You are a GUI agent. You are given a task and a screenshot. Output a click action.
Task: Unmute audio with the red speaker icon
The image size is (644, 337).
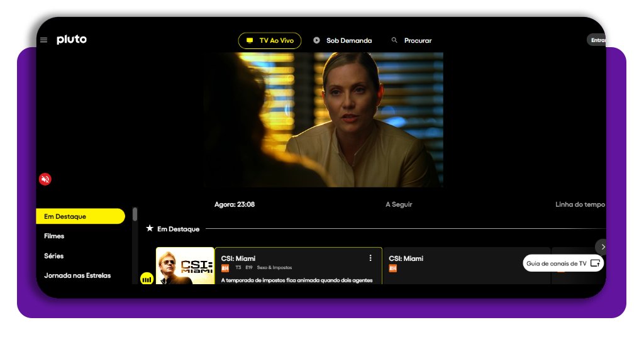point(45,179)
